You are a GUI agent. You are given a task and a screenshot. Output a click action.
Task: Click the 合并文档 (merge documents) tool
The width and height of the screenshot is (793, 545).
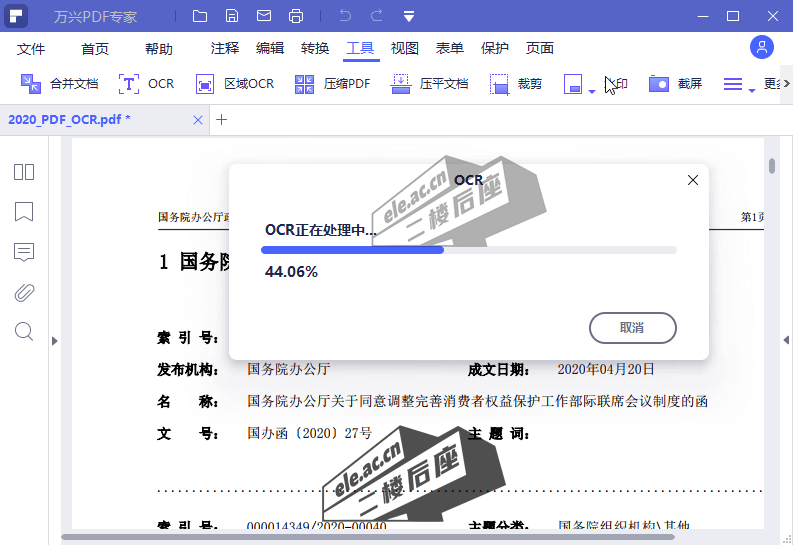(60, 84)
